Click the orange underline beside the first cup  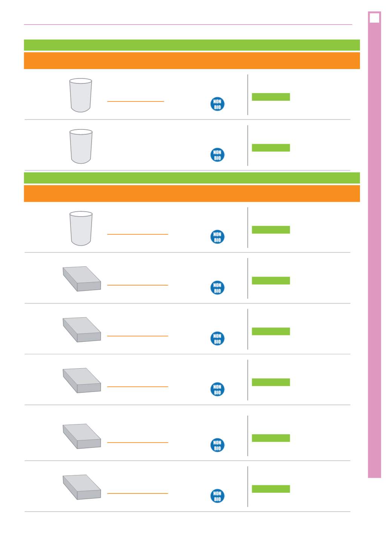point(136,101)
